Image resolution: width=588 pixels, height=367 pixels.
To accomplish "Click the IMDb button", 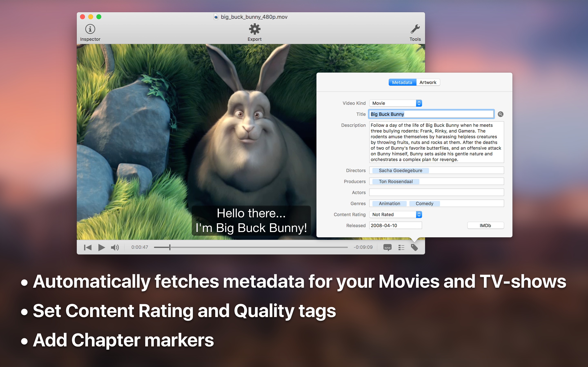I will point(485,226).
